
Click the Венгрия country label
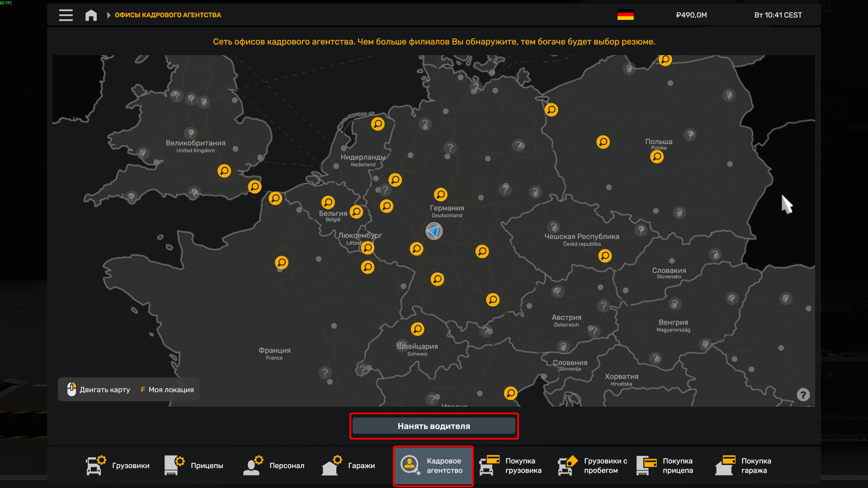[673, 323]
